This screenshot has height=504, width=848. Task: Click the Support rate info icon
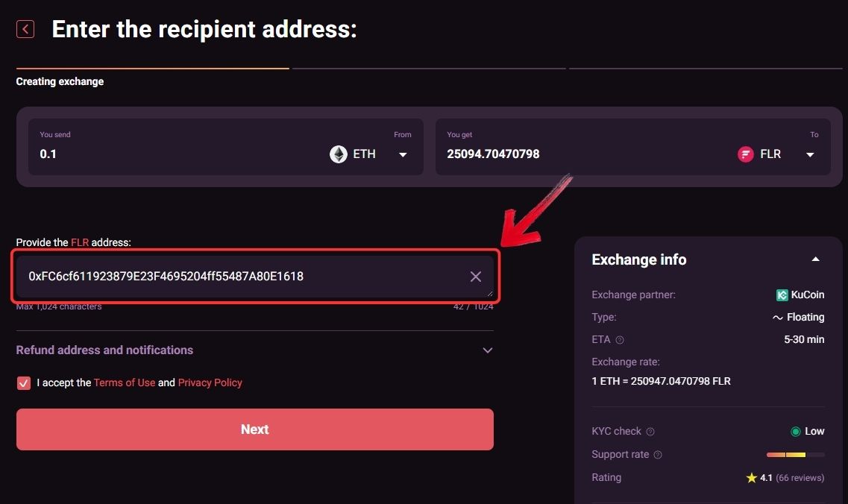point(658,455)
